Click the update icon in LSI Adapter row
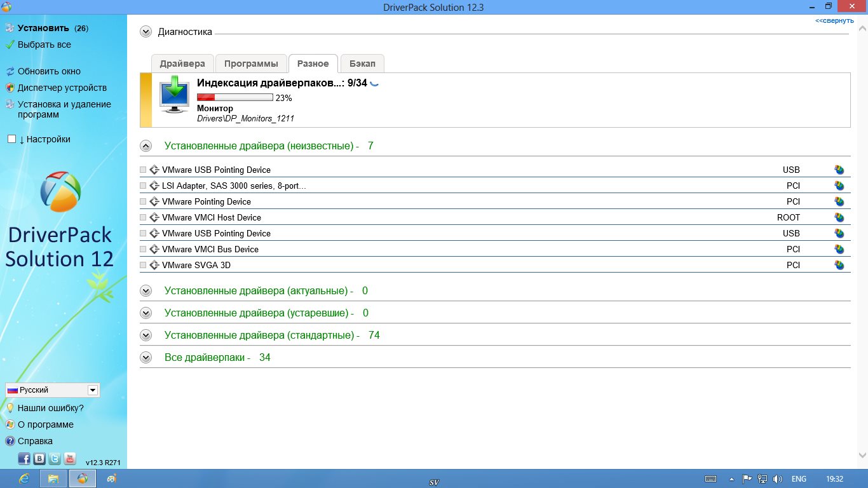Viewport: 868px width, 488px height. pyautogui.click(x=839, y=186)
